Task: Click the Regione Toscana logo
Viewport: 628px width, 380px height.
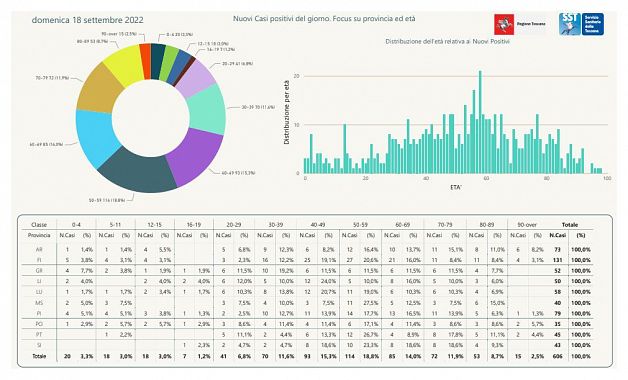Action: click(519, 24)
